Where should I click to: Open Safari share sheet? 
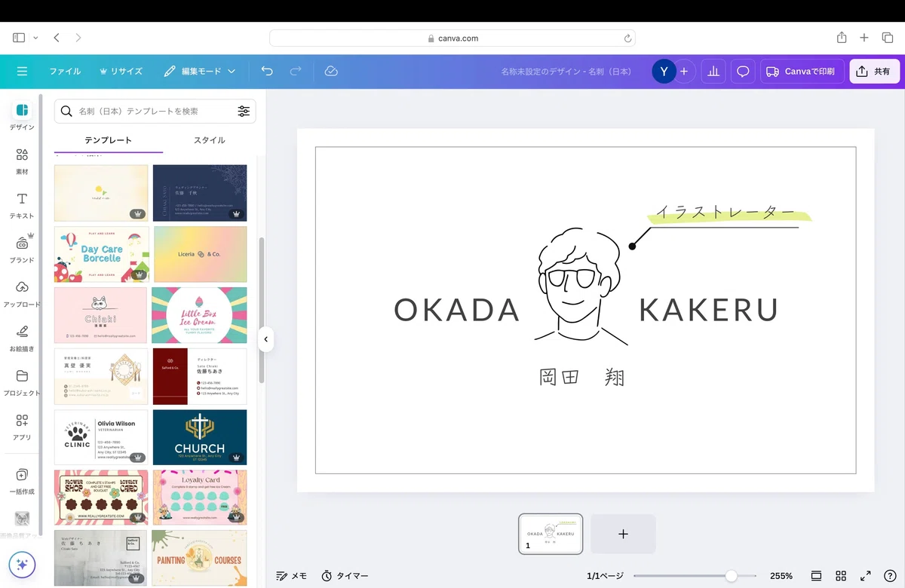coord(842,38)
